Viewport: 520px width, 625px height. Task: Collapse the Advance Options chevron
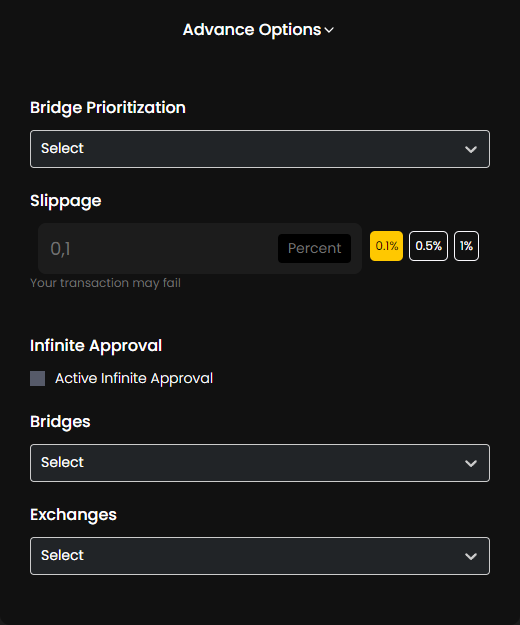tap(329, 30)
